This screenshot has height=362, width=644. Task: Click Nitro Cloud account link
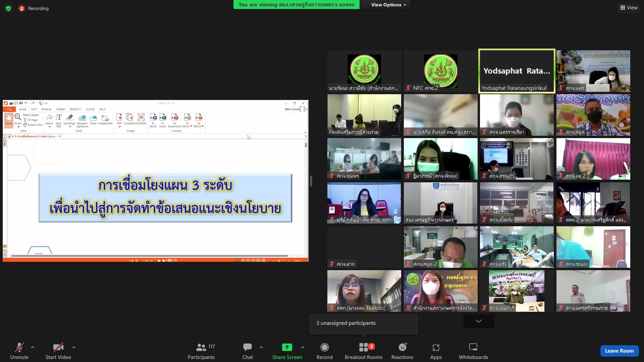point(291,109)
